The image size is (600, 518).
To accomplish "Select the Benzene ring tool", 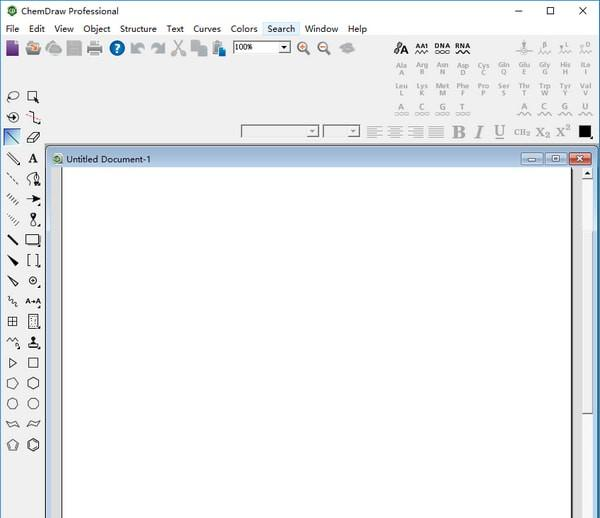I will (x=33, y=445).
